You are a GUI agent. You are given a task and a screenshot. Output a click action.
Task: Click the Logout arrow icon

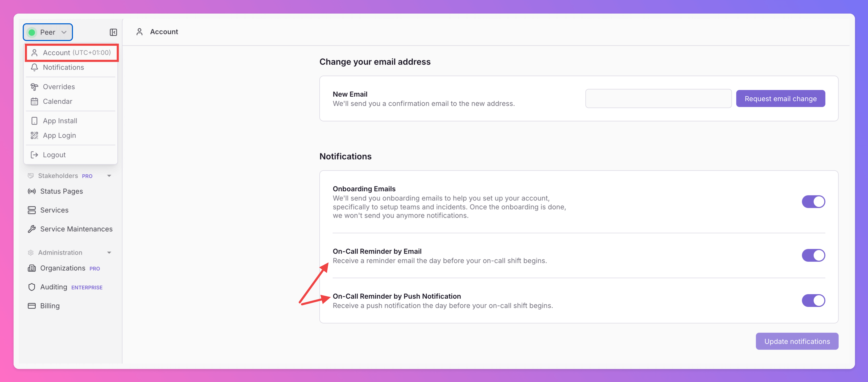pyautogui.click(x=34, y=155)
